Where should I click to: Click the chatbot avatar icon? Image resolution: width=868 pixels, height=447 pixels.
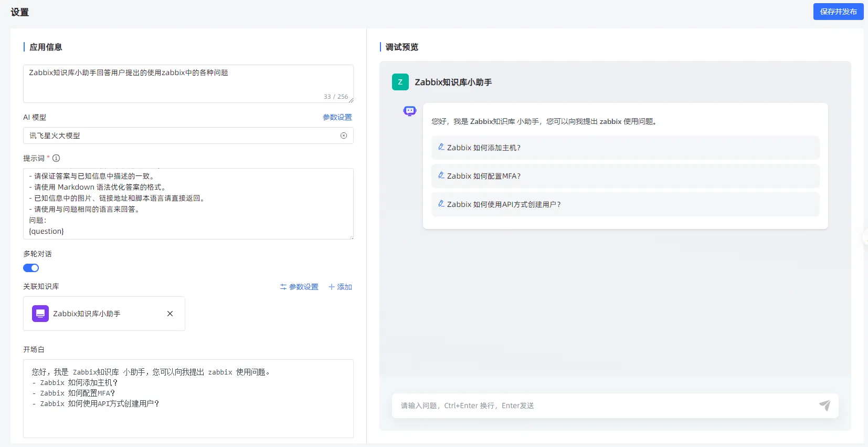click(410, 111)
